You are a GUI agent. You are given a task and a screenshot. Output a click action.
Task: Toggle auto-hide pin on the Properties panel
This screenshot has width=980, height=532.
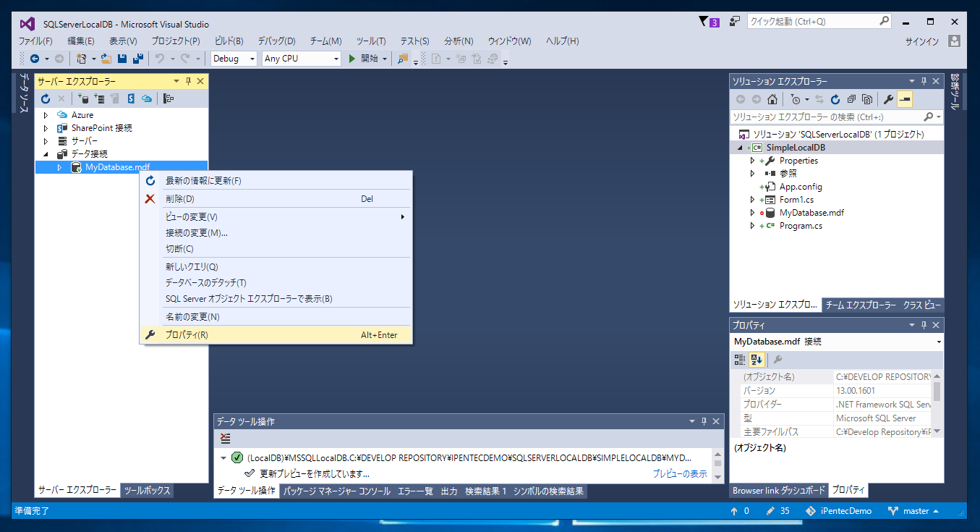(924, 325)
